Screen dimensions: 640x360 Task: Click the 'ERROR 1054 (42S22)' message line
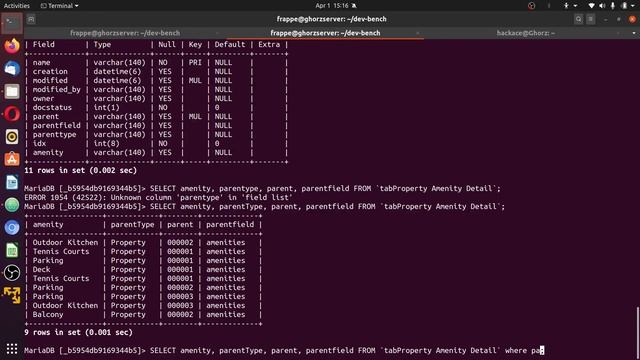(158, 198)
